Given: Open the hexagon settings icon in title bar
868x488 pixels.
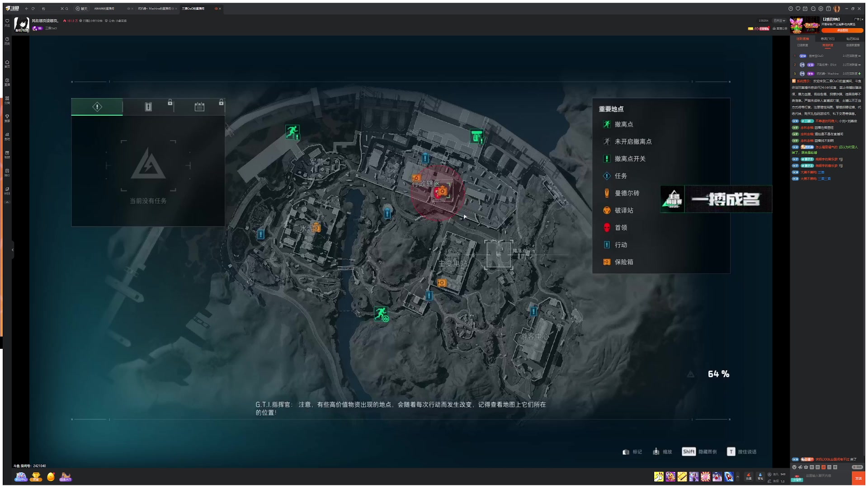Looking at the screenshot, I should pos(821,9).
